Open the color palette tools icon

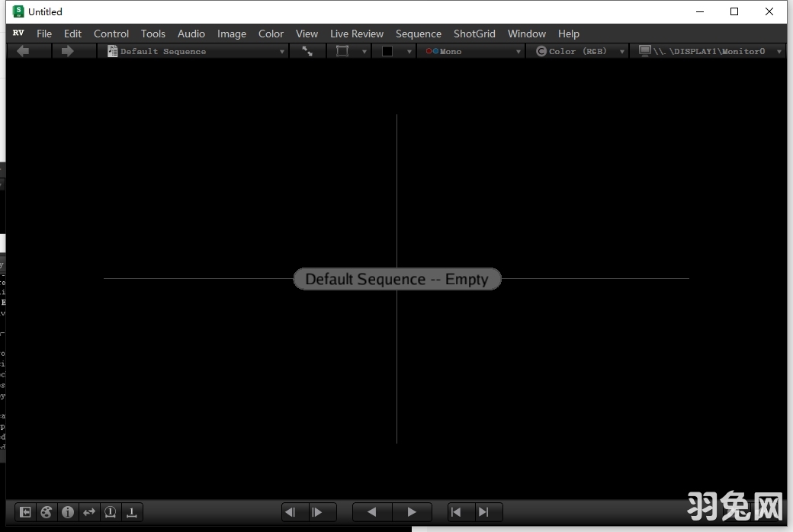47,512
